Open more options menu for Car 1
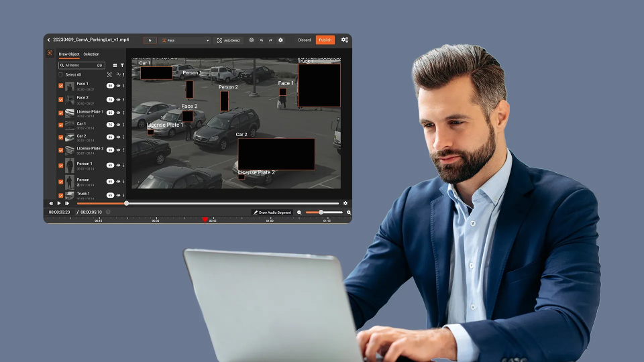 (x=123, y=125)
